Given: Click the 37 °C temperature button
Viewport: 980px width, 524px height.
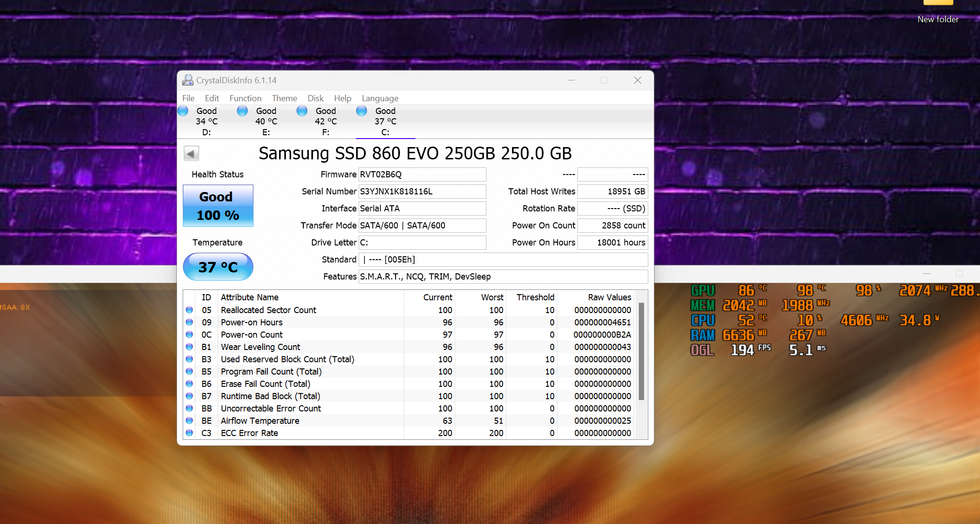Looking at the screenshot, I should [218, 267].
